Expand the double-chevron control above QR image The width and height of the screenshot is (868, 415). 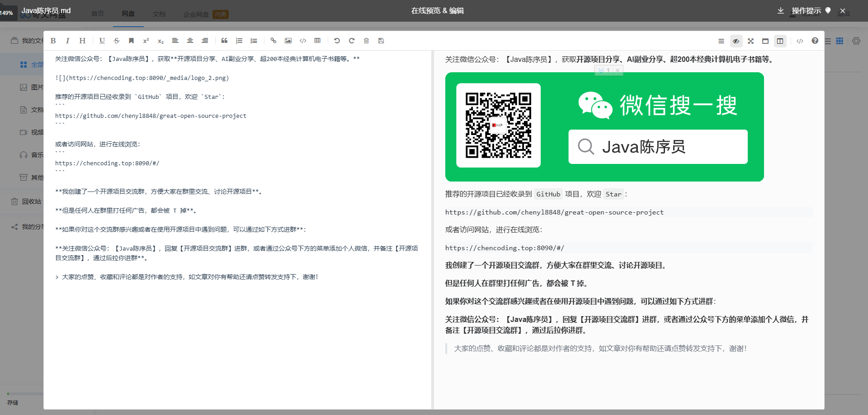point(601,70)
